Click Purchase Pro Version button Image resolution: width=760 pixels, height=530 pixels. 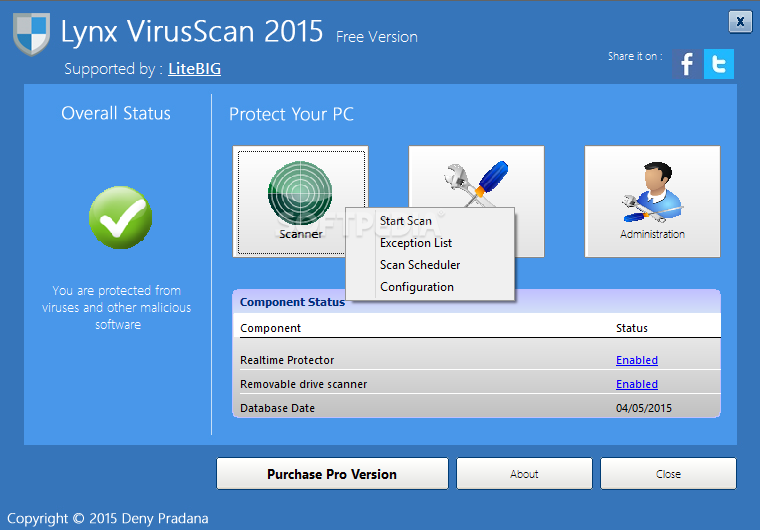[332, 474]
